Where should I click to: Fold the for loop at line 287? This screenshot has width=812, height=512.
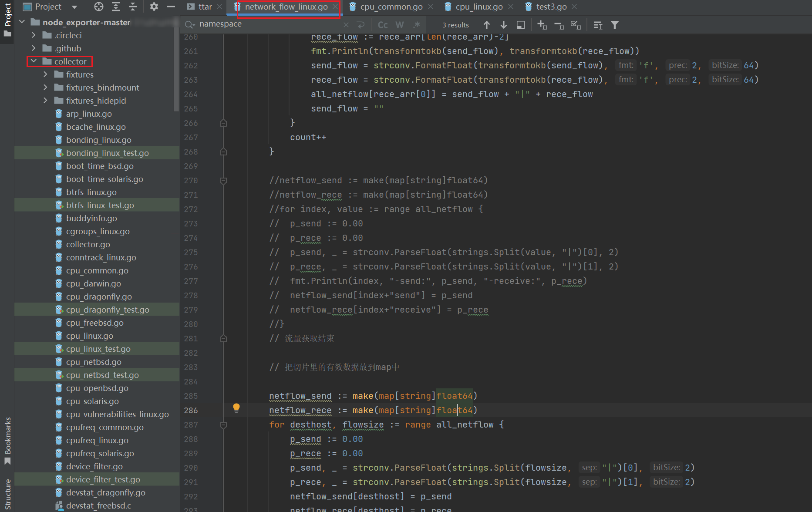coord(223,425)
